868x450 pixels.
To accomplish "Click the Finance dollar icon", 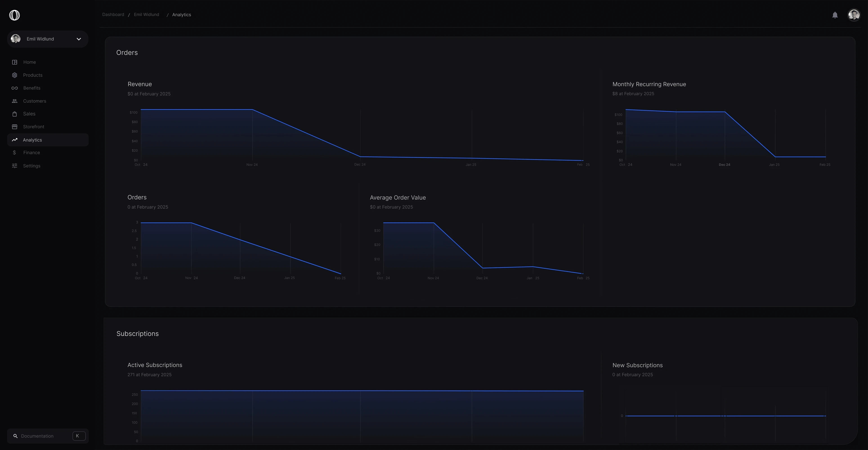I will [x=14, y=153].
